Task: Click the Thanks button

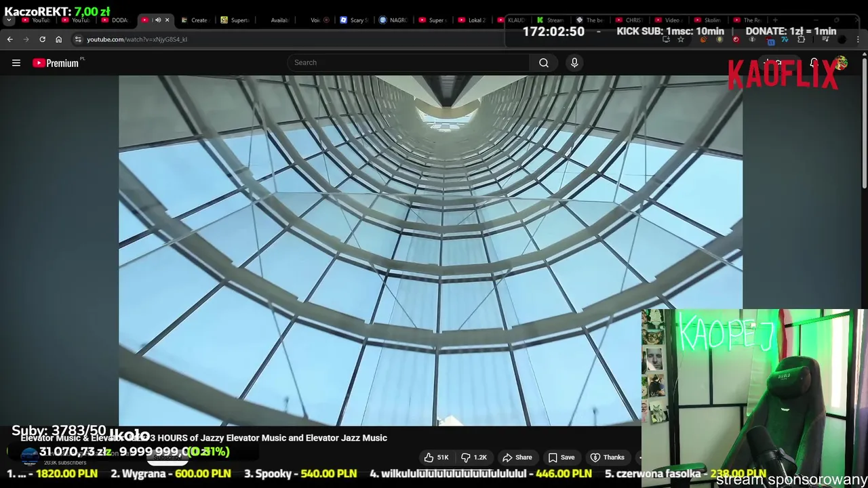Action: pyautogui.click(x=607, y=457)
